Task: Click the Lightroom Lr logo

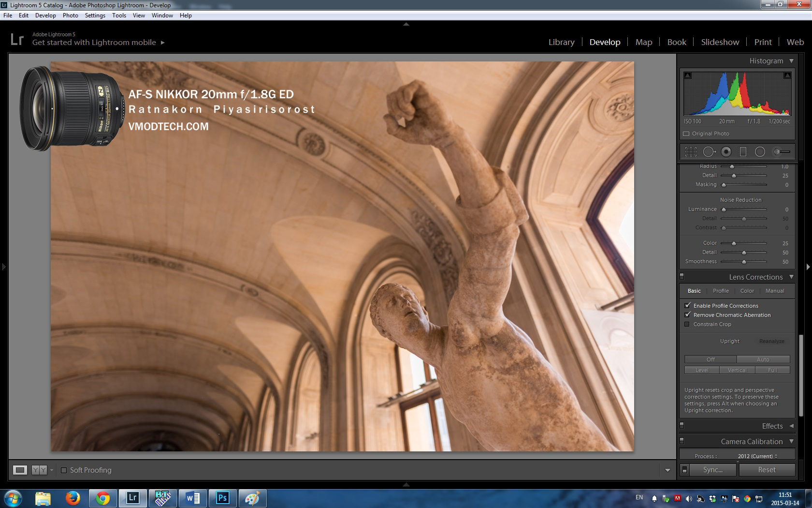Action: pos(17,39)
